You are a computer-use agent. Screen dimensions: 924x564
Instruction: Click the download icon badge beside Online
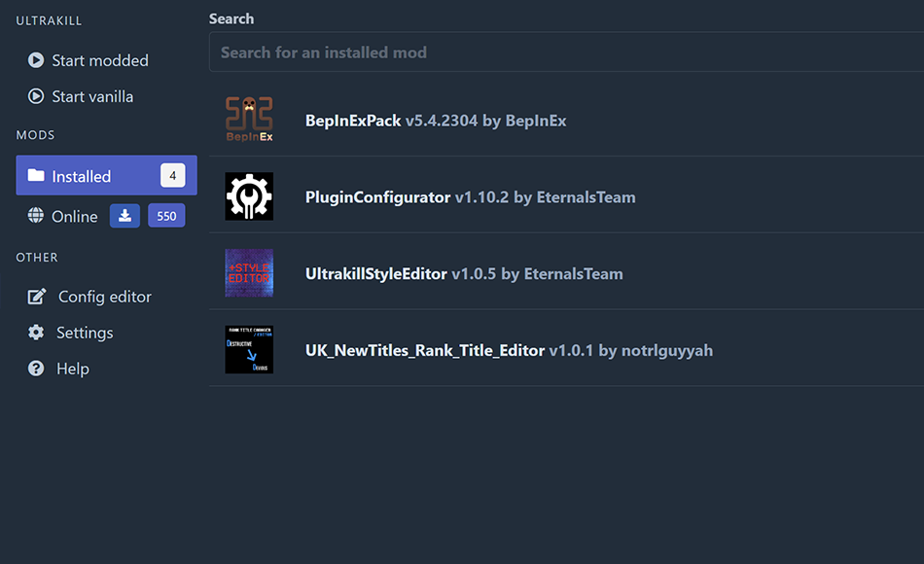pyautogui.click(x=124, y=216)
